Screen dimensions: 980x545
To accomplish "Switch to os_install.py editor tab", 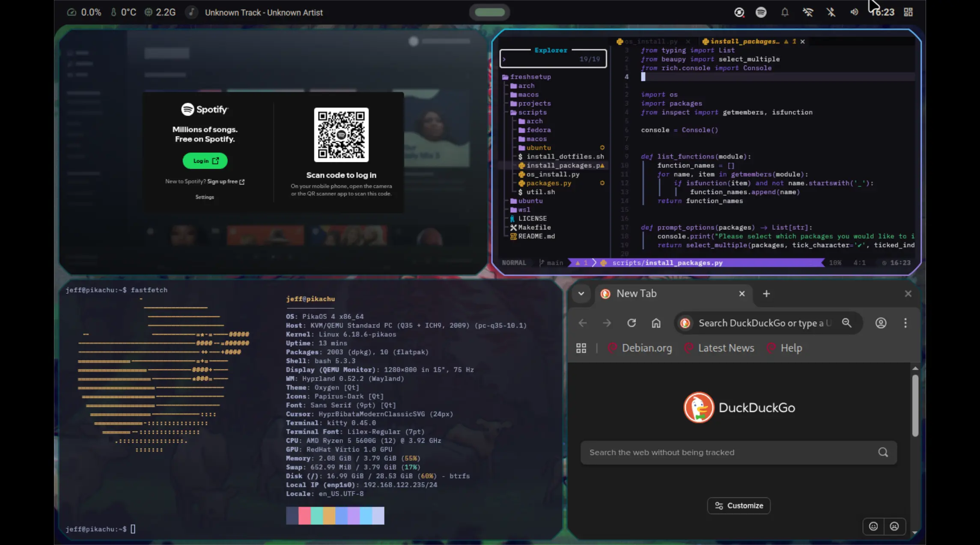I will tap(650, 42).
